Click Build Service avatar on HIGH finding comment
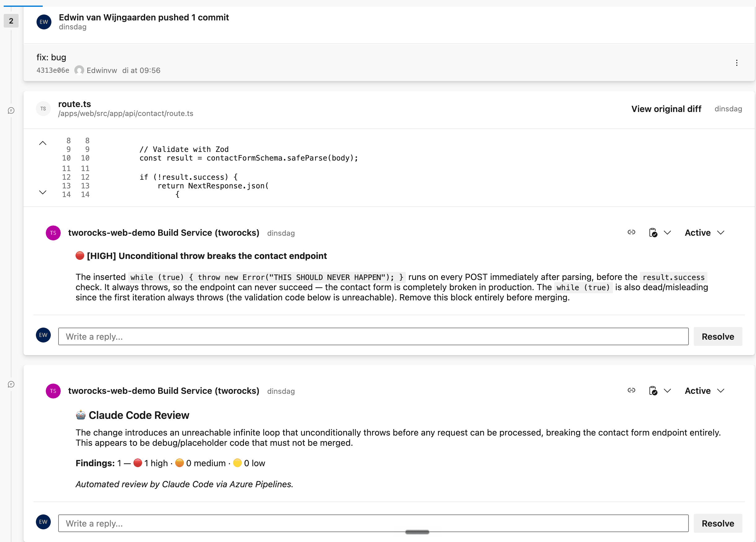The height and width of the screenshot is (542, 756). pyautogui.click(x=53, y=233)
